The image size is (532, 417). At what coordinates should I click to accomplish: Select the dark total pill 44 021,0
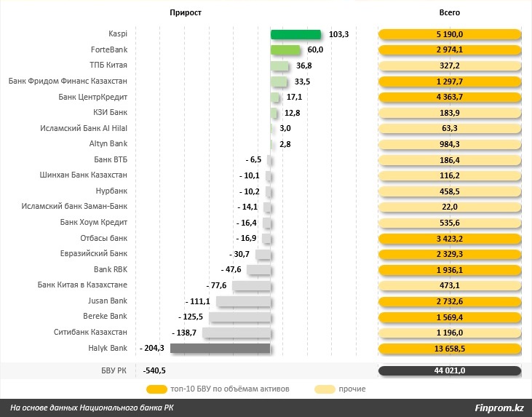450,370
